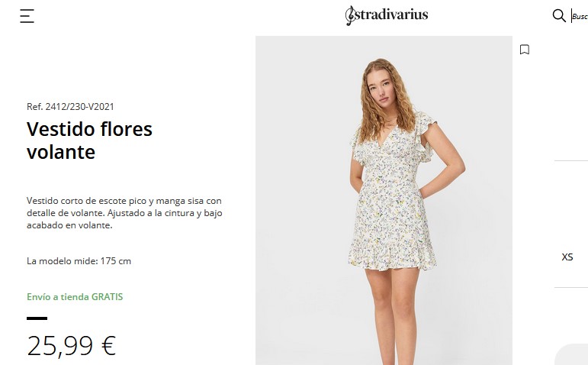Click the La modelo mide: 175 cm text
The image size is (588, 365).
[x=79, y=261]
